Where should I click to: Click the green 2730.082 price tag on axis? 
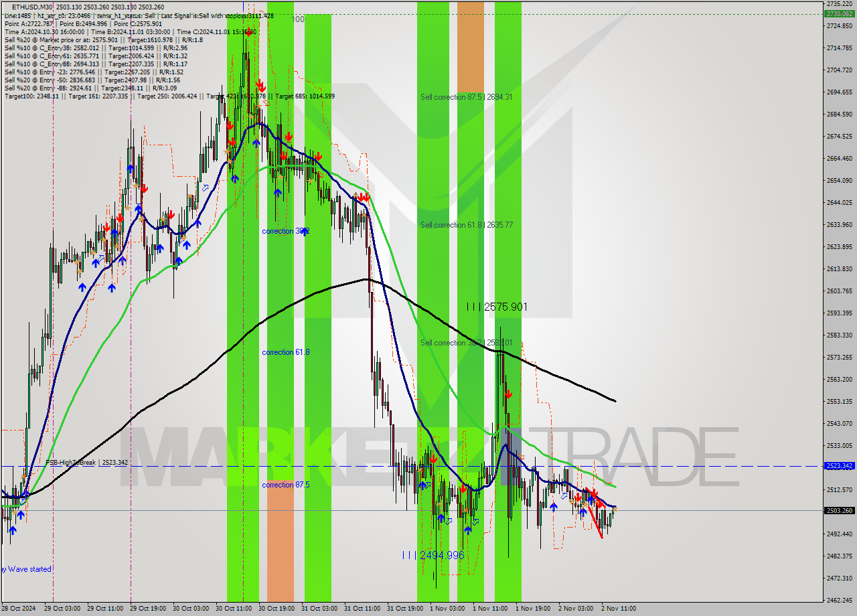tap(840, 13)
